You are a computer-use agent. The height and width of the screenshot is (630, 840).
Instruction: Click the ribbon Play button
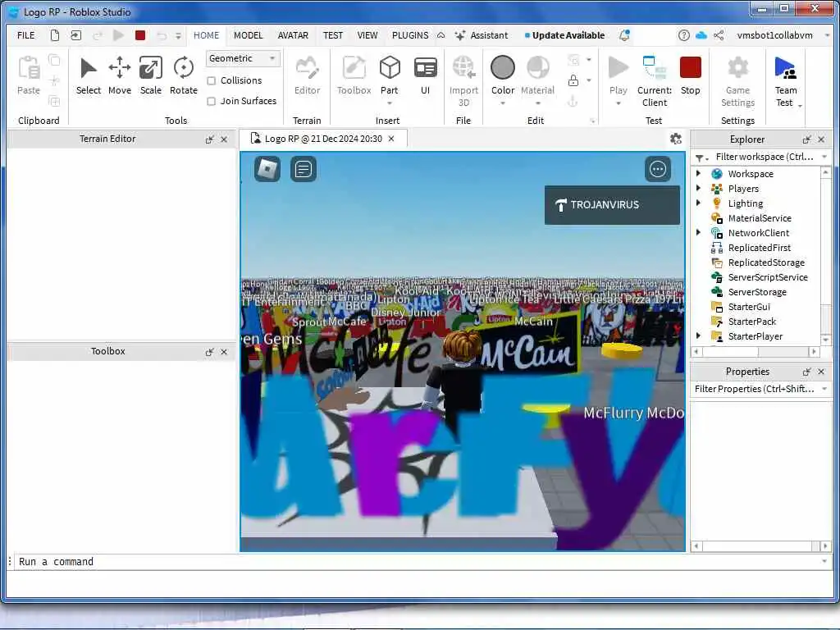[619, 80]
